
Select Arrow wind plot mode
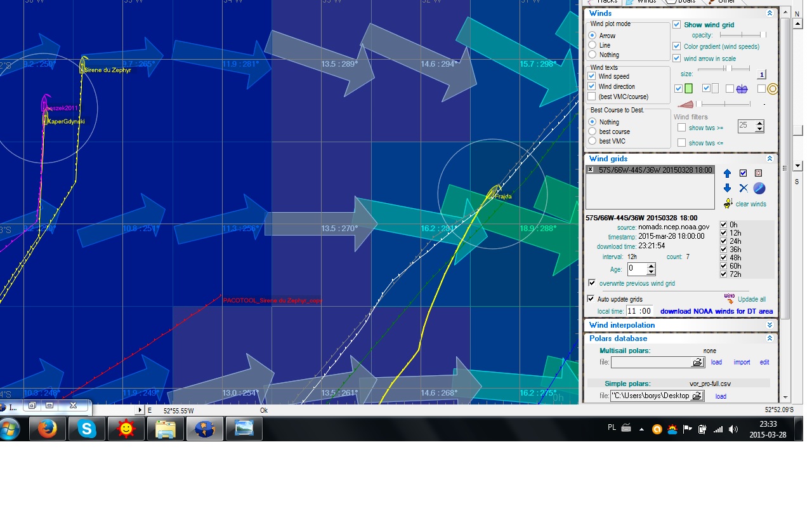pyautogui.click(x=593, y=36)
